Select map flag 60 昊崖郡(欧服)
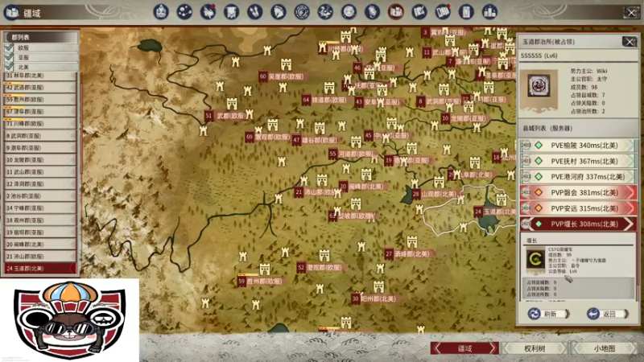644x362 pixels. pyautogui.click(x=283, y=76)
